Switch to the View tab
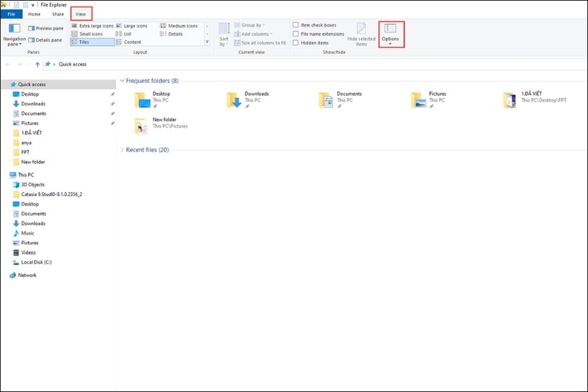The image size is (588, 392). click(x=81, y=14)
